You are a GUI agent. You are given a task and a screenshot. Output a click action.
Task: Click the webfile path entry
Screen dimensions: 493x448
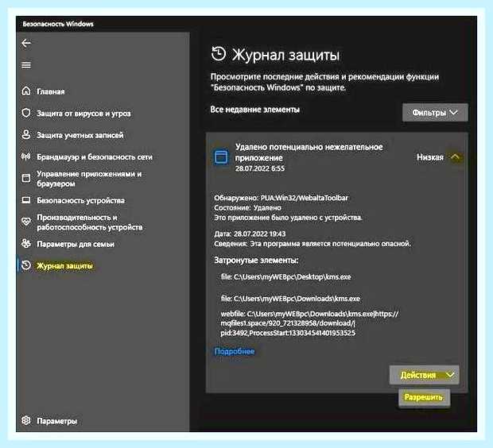coord(309,323)
